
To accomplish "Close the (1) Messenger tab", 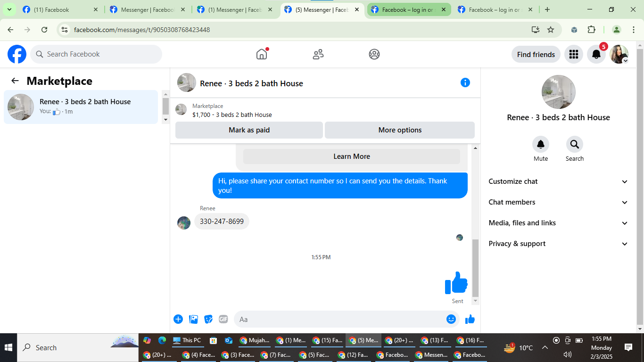I will click(270, 9).
